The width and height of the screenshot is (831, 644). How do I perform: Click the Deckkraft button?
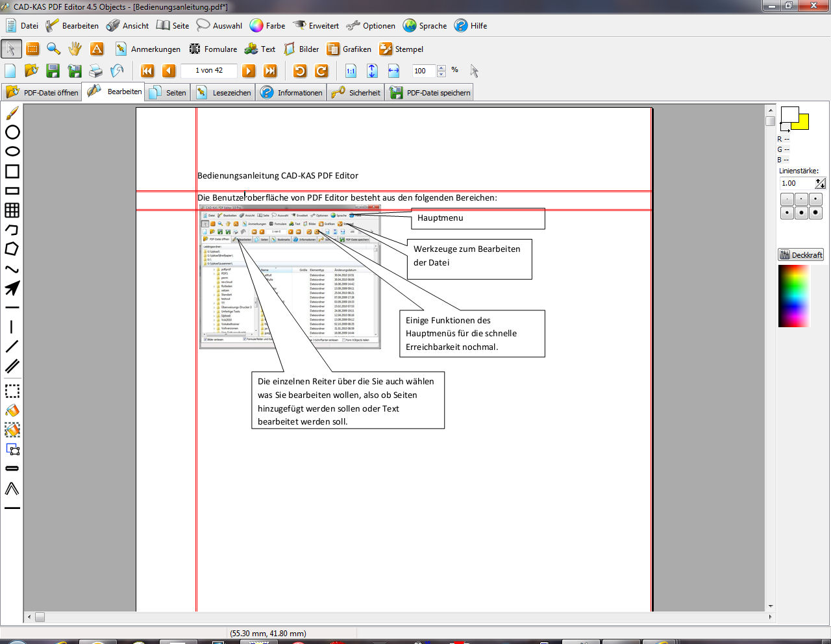[x=801, y=255]
